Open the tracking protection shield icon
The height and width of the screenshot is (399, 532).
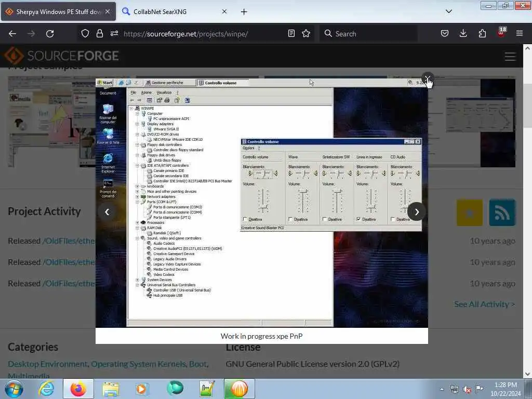[85, 34]
